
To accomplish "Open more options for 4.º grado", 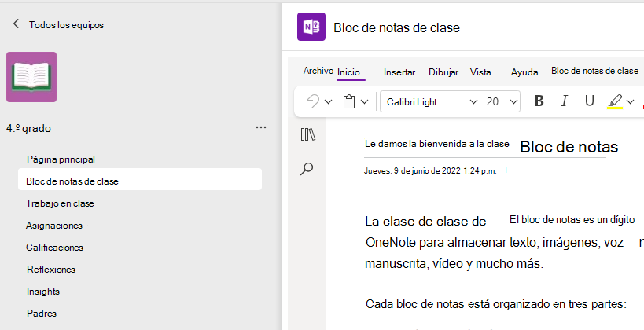I will pos(261,127).
